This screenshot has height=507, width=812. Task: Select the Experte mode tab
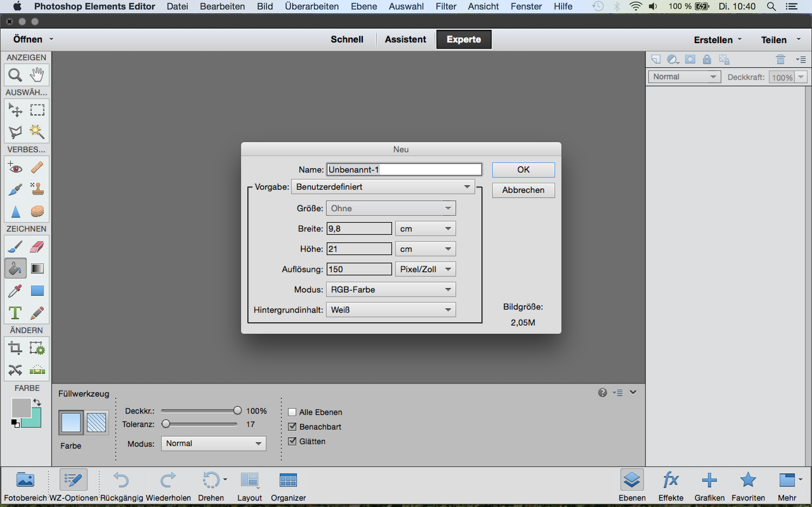(464, 39)
